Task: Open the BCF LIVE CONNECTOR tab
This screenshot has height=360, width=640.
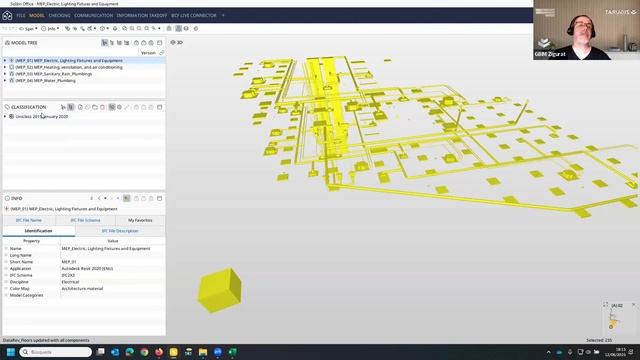Action: click(193, 16)
